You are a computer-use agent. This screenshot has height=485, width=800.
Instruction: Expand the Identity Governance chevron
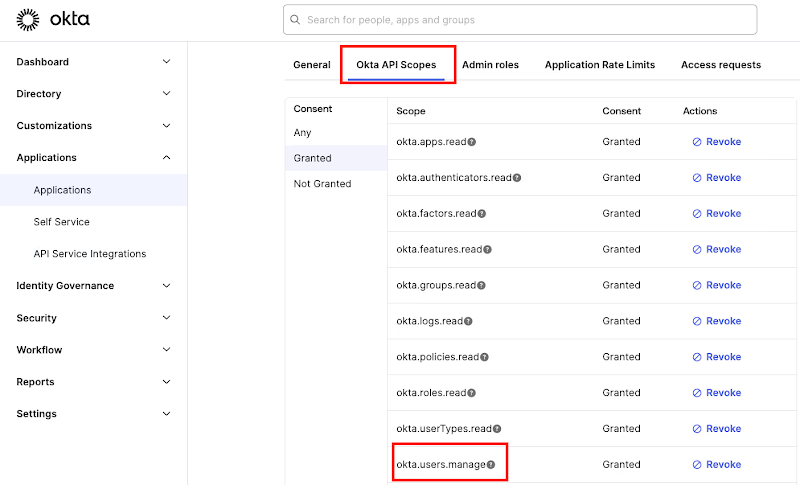click(x=166, y=286)
